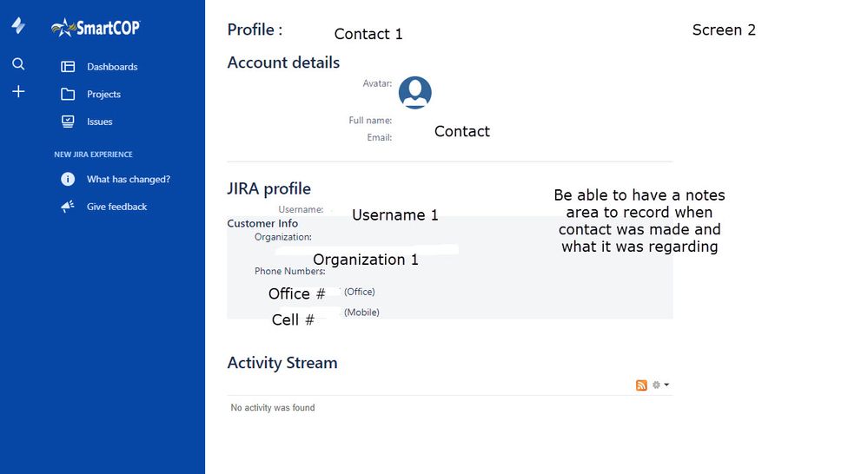Click the (Mobile) phone type label
868x474 pixels.
pyautogui.click(x=361, y=313)
